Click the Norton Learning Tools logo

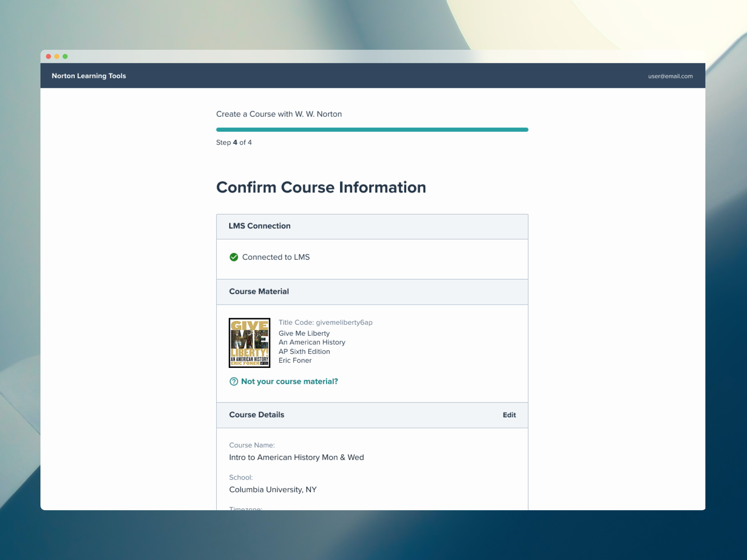tap(89, 76)
